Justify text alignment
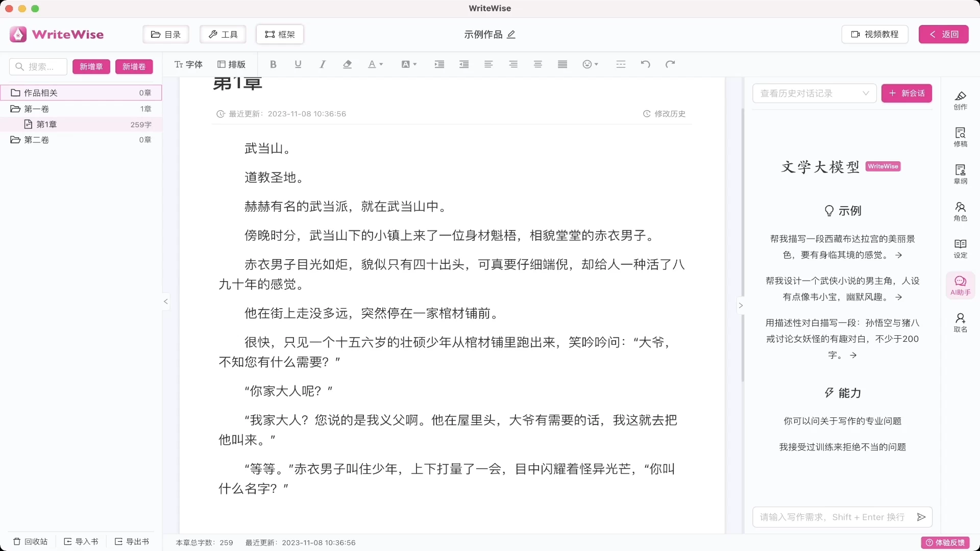Viewport: 980px width, 551px height. (562, 64)
